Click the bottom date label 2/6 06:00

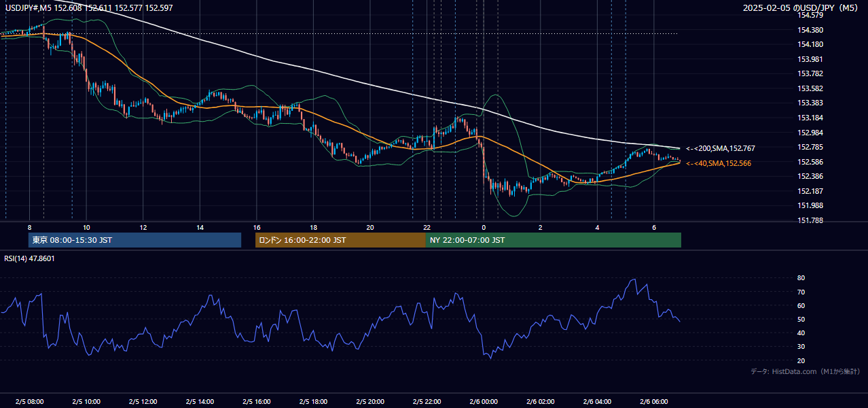(x=653, y=401)
